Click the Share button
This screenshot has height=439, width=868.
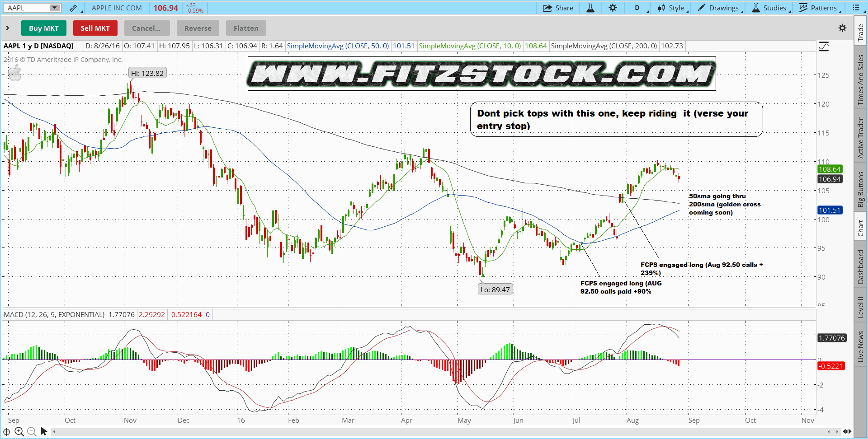pyautogui.click(x=558, y=8)
